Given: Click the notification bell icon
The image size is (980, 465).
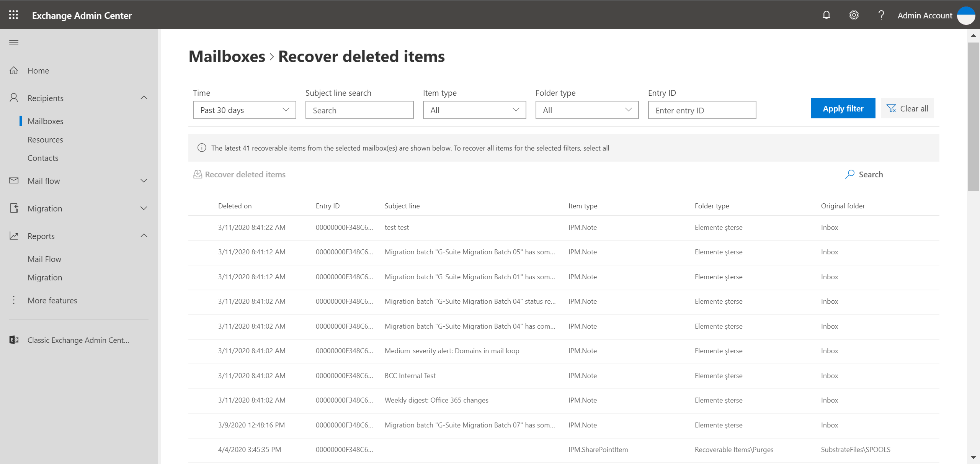Looking at the screenshot, I should (826, 15).
